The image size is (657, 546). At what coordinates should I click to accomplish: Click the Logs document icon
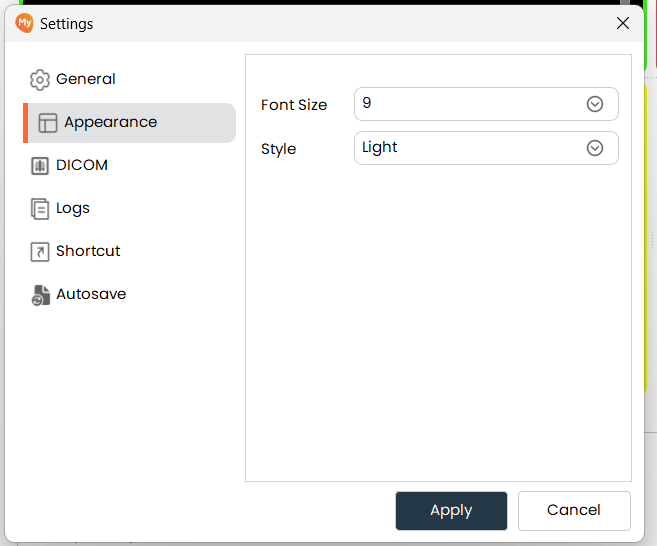click(40, 209)
